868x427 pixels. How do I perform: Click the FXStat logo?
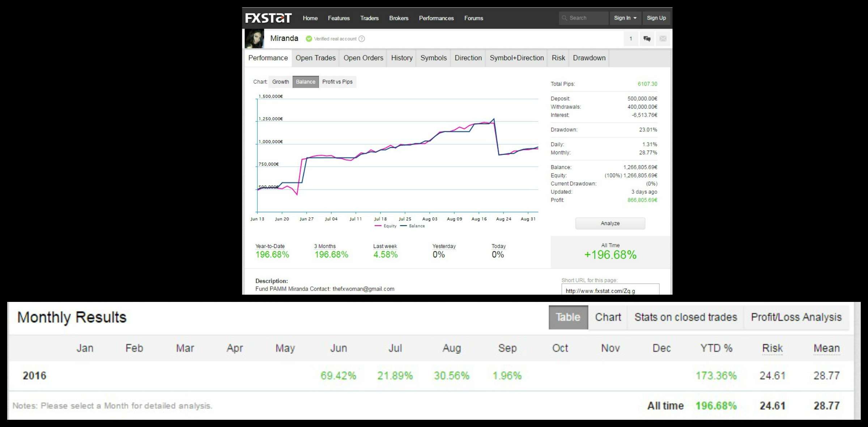point(268,18)
